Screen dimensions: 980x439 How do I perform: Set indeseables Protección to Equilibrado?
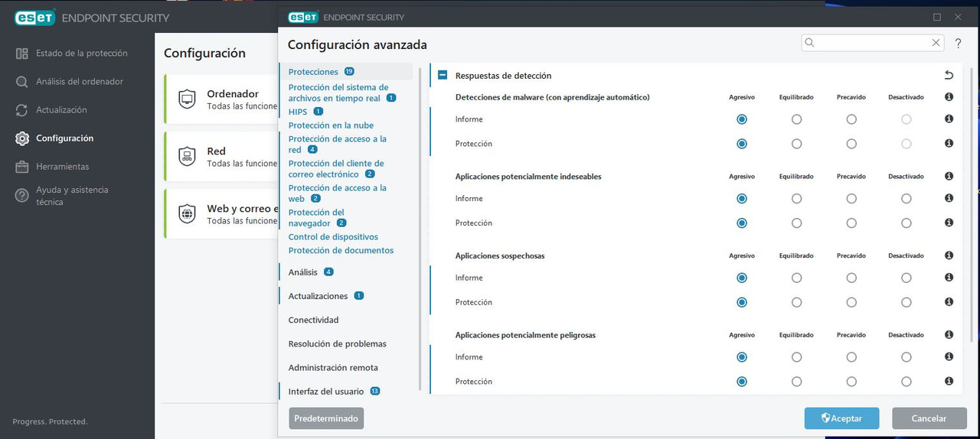[x=796, y=223]
